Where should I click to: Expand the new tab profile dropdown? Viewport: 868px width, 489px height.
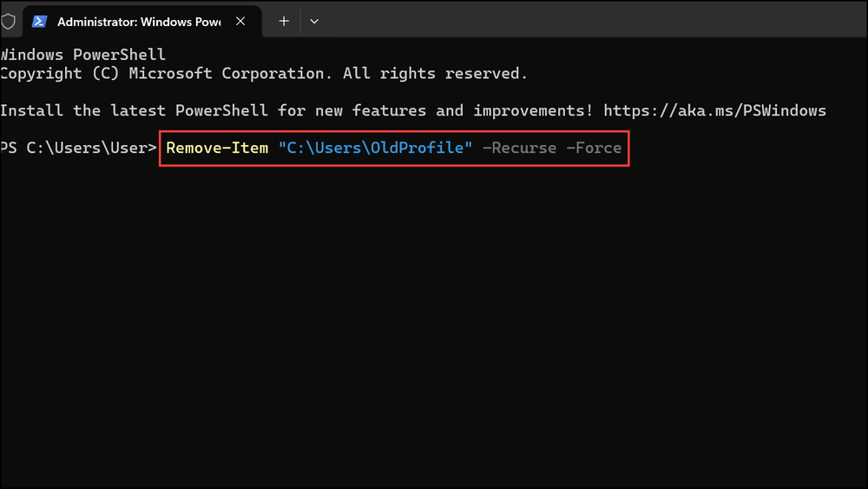pos(314,21)
